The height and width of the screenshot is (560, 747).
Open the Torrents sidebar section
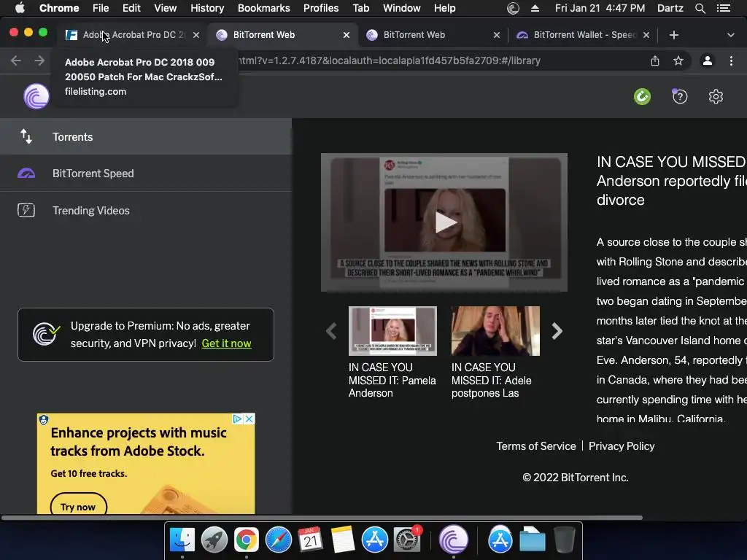pos(146,136)
